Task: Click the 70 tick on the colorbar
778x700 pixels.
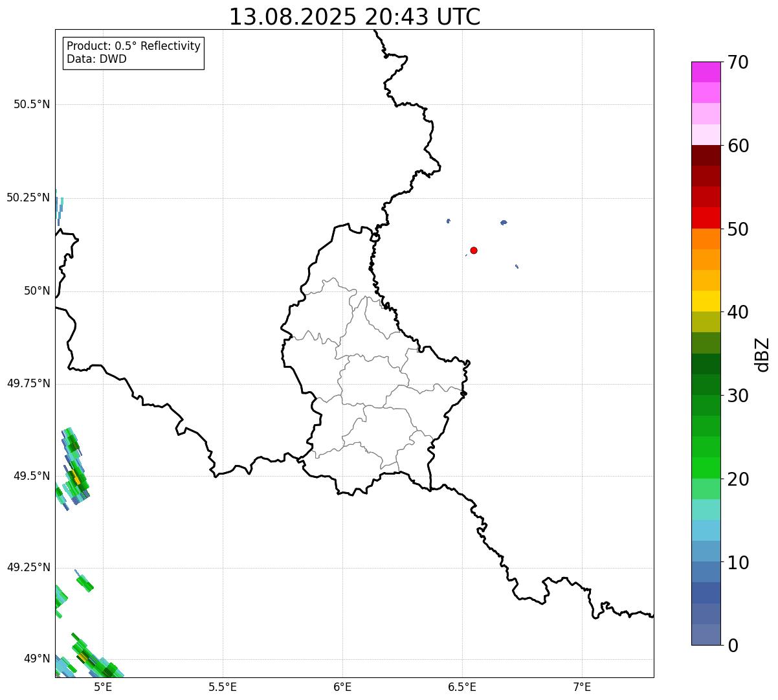Action: pos(738,62)
